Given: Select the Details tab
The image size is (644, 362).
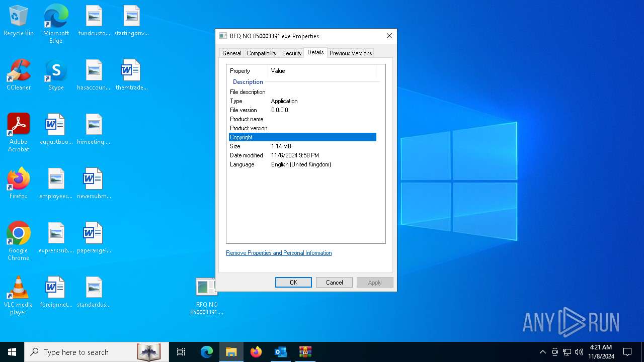Looking at the screenshot, I should tap(315, 52).
